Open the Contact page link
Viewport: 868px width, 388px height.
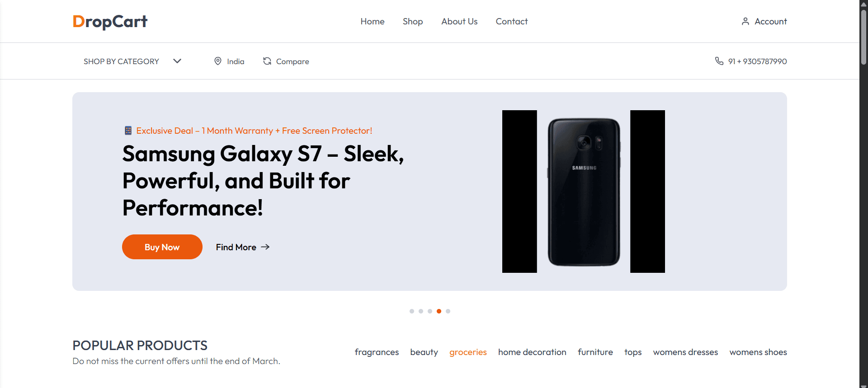(511, 21)
